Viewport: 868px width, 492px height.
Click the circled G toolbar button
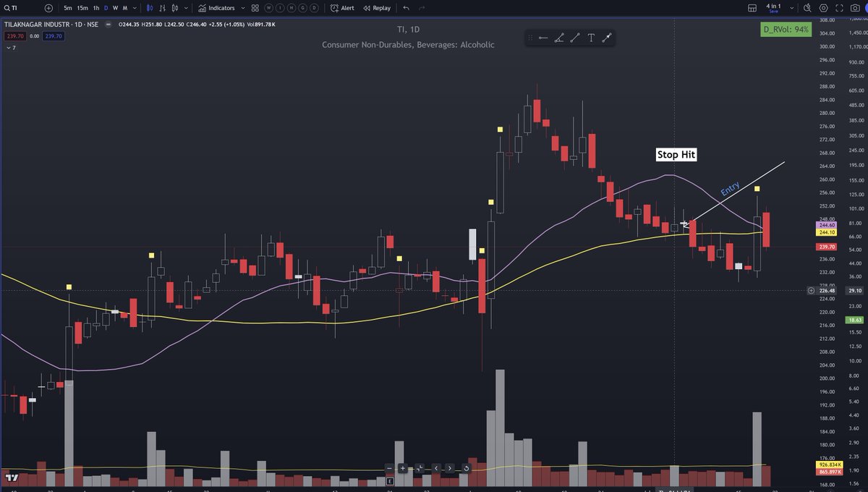(x=303, y=8)
